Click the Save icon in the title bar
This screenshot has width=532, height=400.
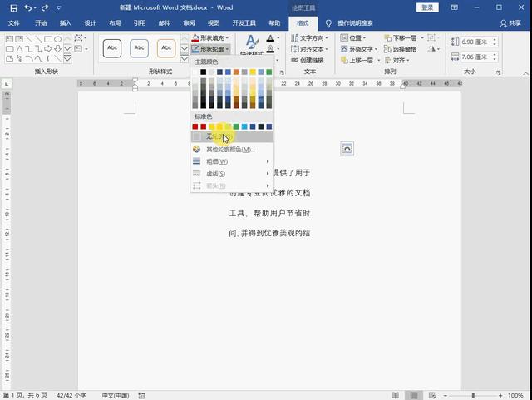pyautogui.click(x=13, y=7)
